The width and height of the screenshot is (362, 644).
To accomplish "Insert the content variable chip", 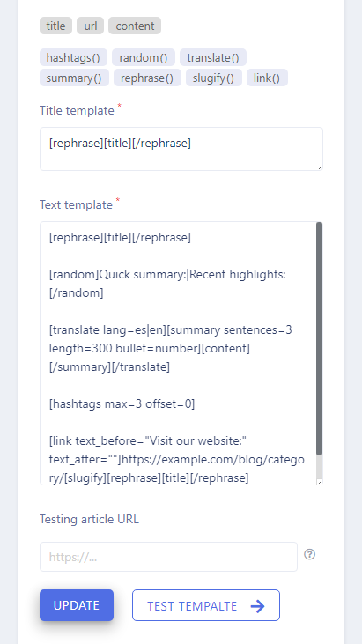I will click(x=135, y=26).
